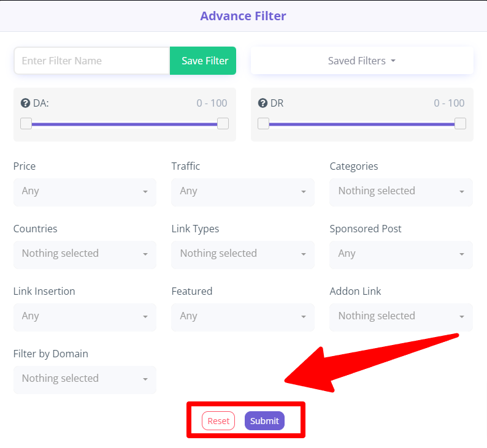
Task: Open the Featured dropdown
Action: tap(243, 317)
